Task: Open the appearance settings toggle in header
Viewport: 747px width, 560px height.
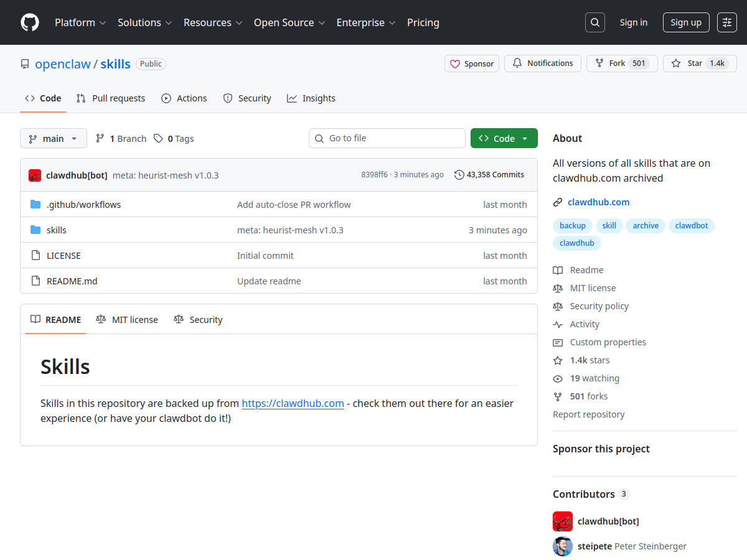Action: point(726,22)
